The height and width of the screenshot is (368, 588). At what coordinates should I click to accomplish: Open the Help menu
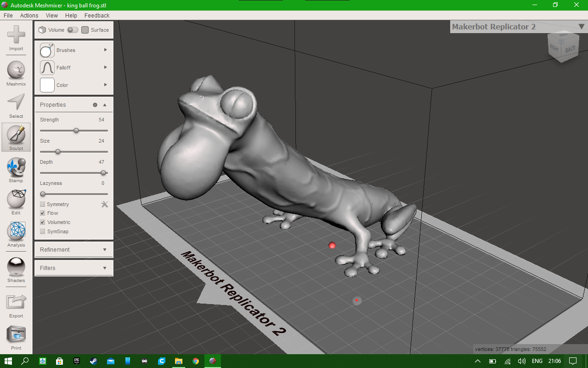[x=71, y=15]
